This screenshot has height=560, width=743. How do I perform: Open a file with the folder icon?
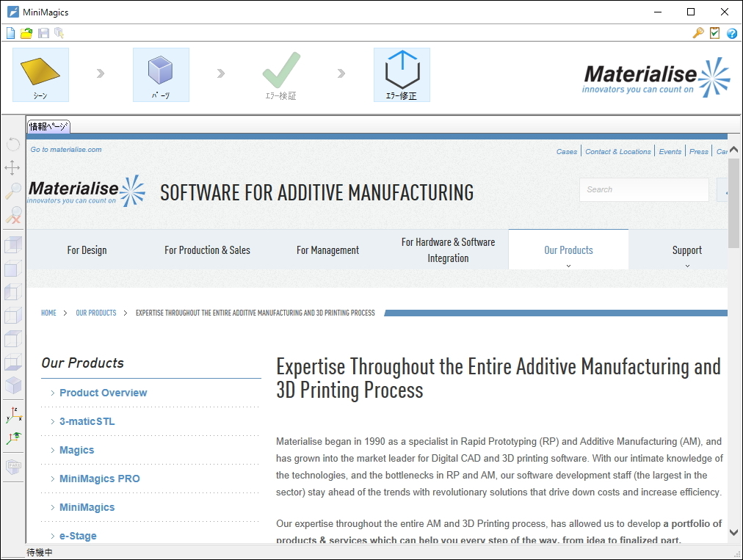[x=26, y=33]
